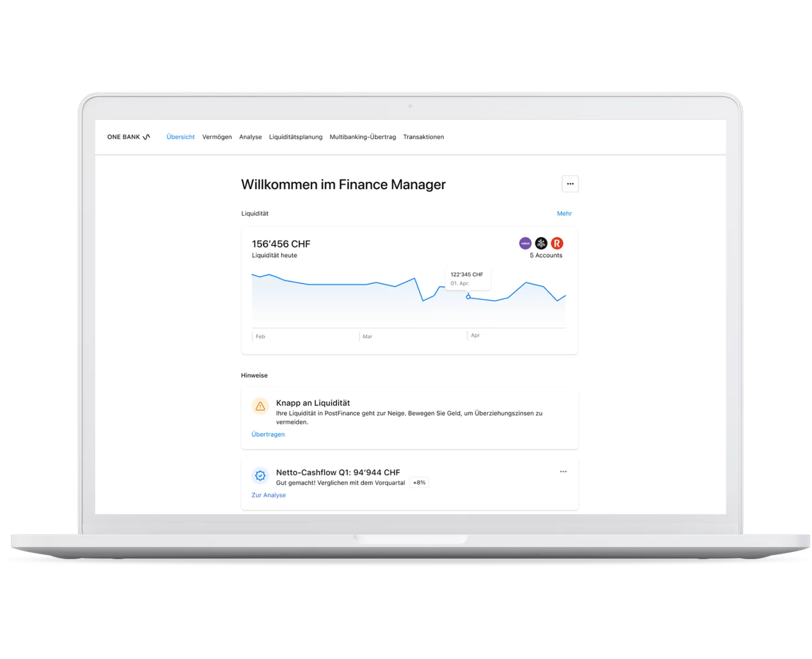Click the Übertragen link

click(268, 434)
